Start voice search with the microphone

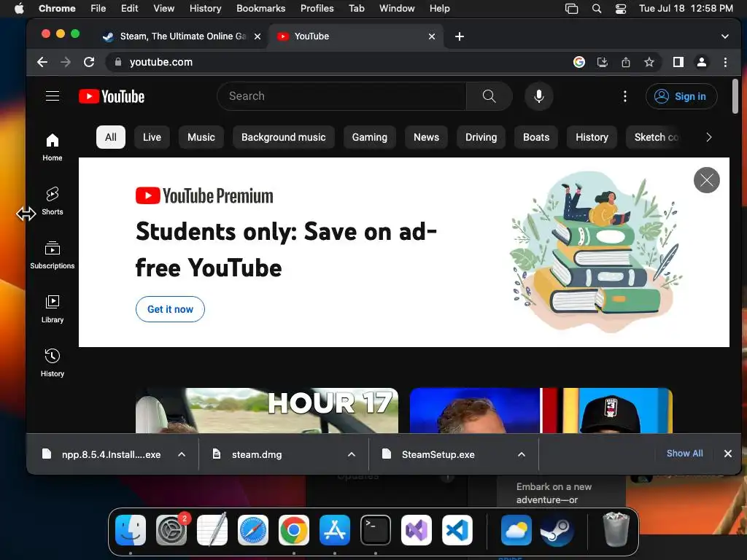(539, 96)
